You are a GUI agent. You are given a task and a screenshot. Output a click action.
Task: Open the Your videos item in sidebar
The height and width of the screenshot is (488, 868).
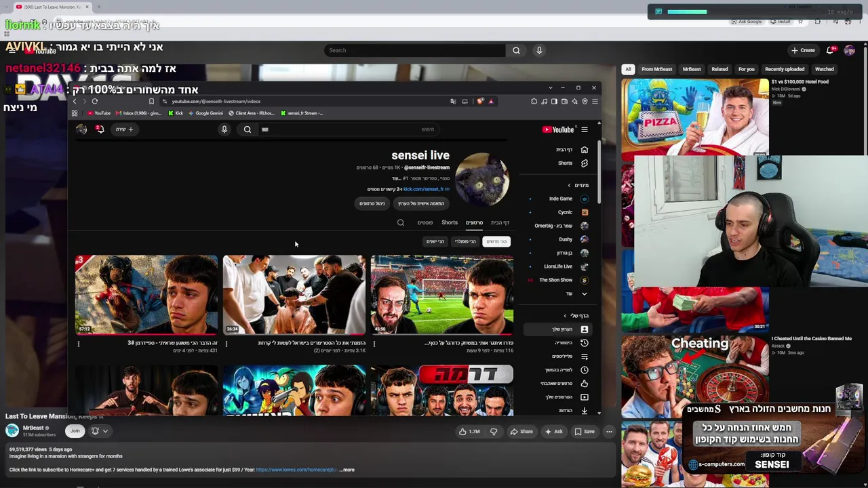point(585,397)
